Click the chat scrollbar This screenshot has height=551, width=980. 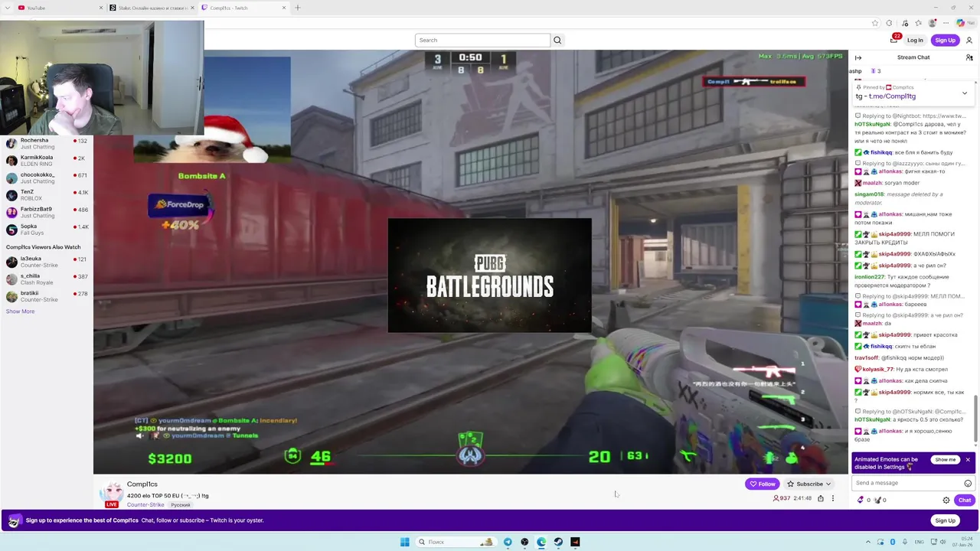click(975, 418)
